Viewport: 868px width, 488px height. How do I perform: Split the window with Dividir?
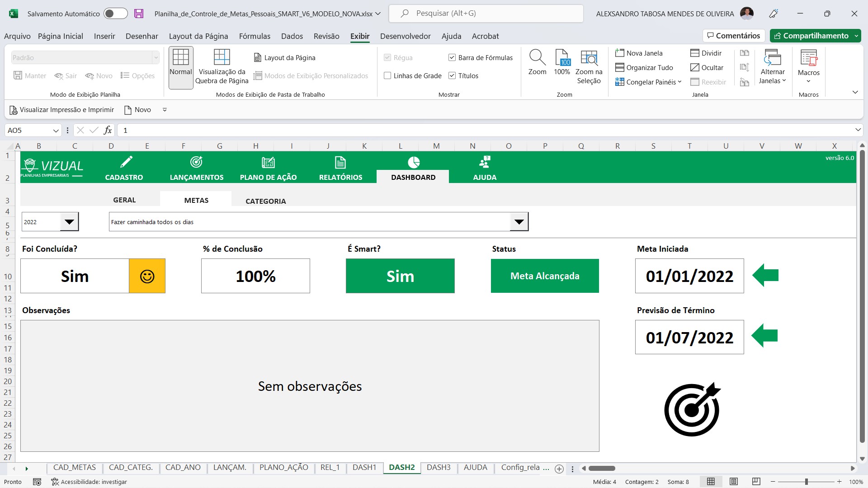tap(706, 53)
